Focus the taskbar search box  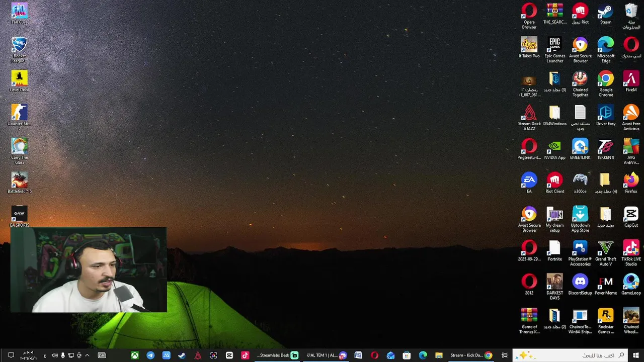tap(571, 355)
